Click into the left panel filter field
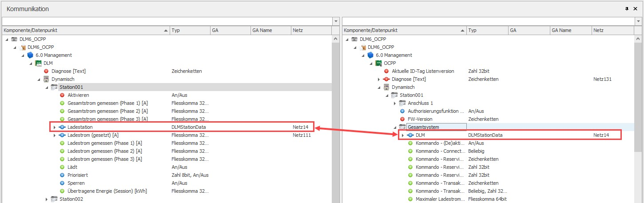The image size is (644, 203). (167, 21)
